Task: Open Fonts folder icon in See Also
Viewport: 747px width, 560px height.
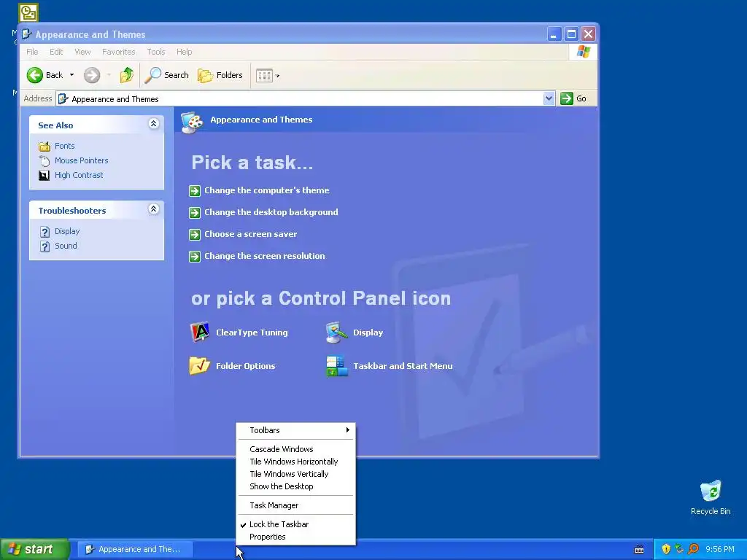Action: [x=44, y=146]
